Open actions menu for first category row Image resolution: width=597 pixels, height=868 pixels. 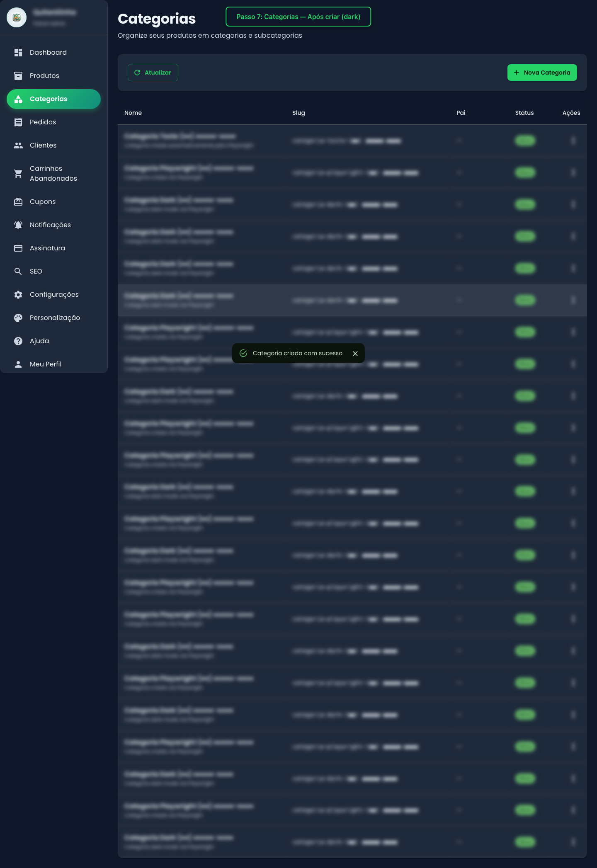pyautogui.click(x=573, y=141)
